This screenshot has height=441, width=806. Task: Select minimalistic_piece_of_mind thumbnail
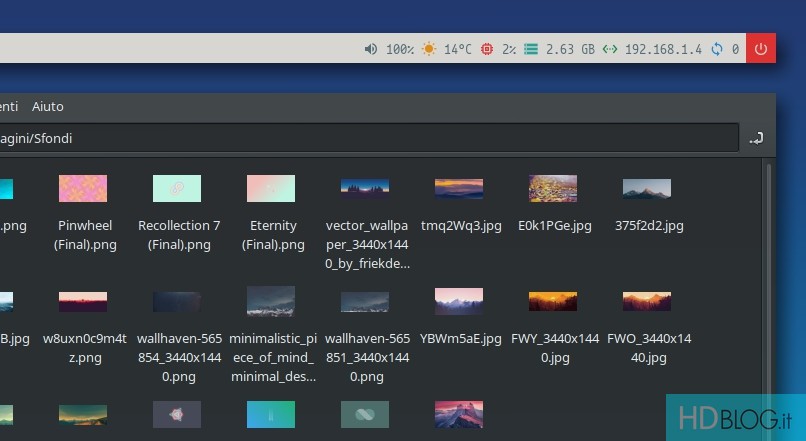tap(271, 301)
